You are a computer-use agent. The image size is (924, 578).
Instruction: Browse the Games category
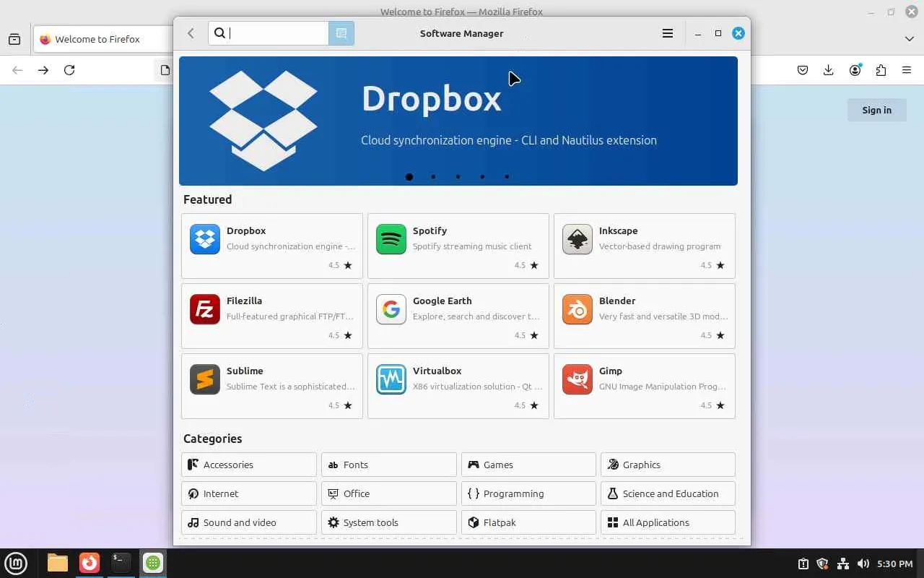pyautogui.click(x=528, y=465)
